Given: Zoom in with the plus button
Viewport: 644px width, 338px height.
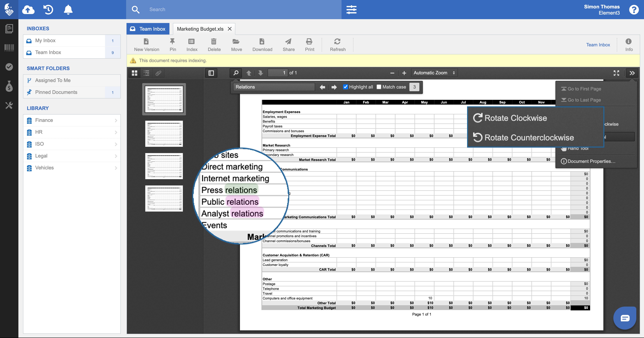Looking at the screenshot, I should [404, 73].
